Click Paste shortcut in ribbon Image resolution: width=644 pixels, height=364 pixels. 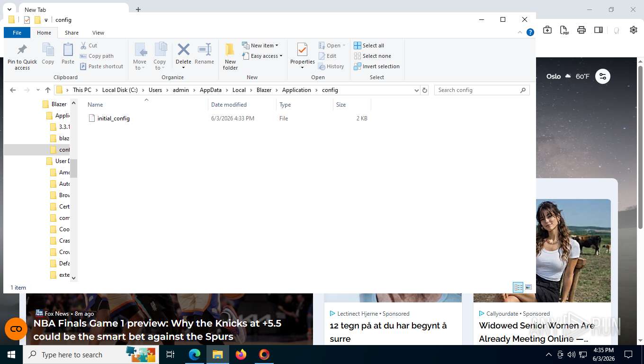pyautogui.click(x=101, y=66)
